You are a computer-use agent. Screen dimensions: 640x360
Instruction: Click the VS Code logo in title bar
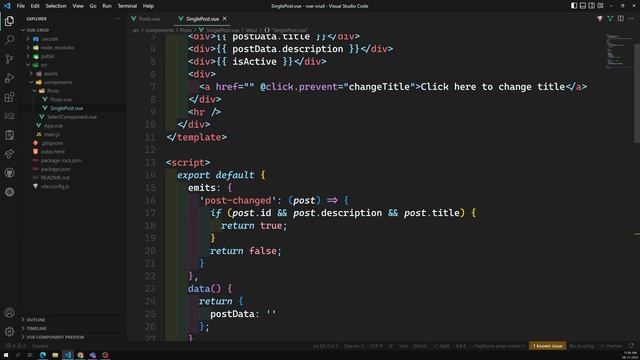tap(7, 6)
